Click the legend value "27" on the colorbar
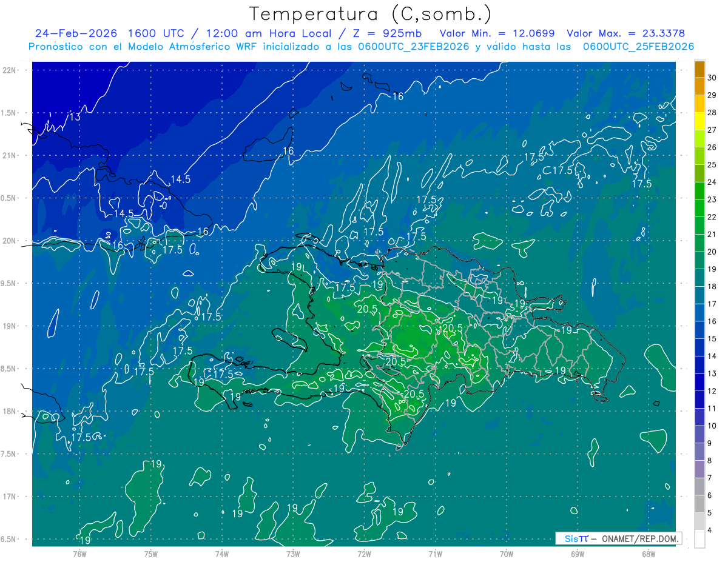The image size is (728, 562). pyautogui.click(x=713, y=130)
